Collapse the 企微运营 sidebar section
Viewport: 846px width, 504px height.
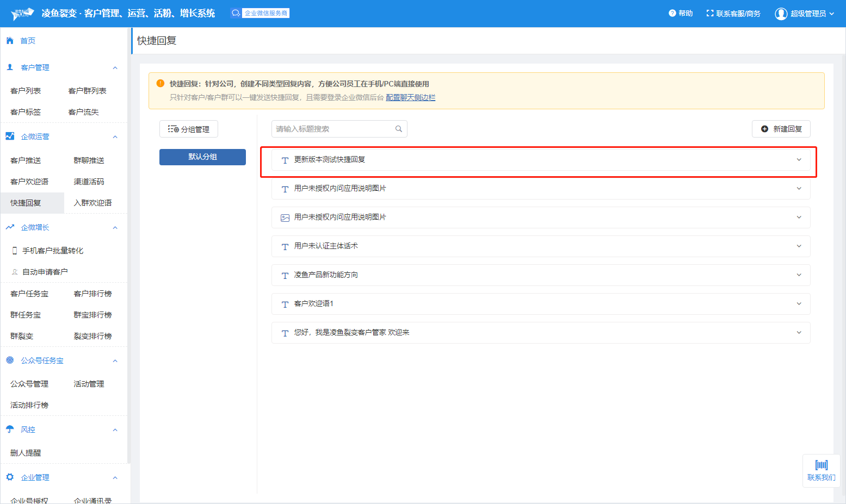pyautogui.click(x=115, y=137)
